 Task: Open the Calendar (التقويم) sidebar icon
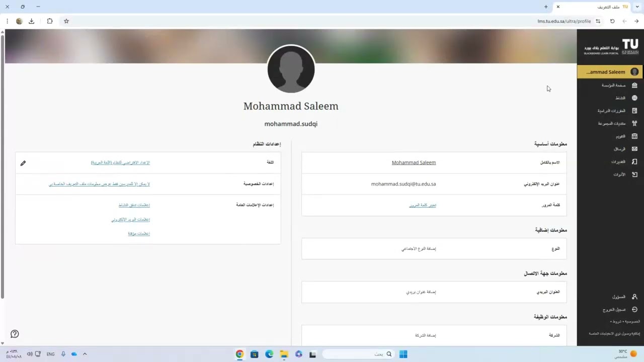tap(634, 136)
